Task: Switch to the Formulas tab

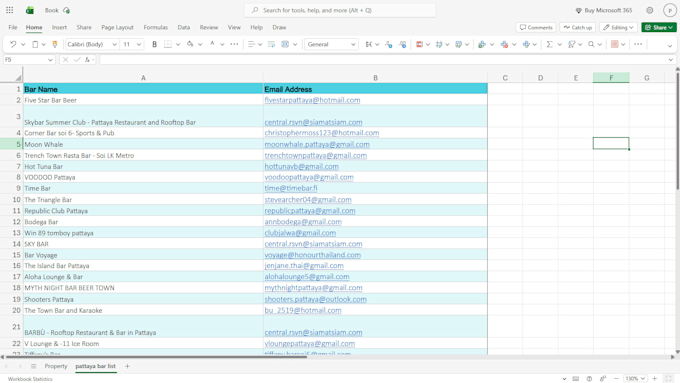Action: [x=155, y=27]
